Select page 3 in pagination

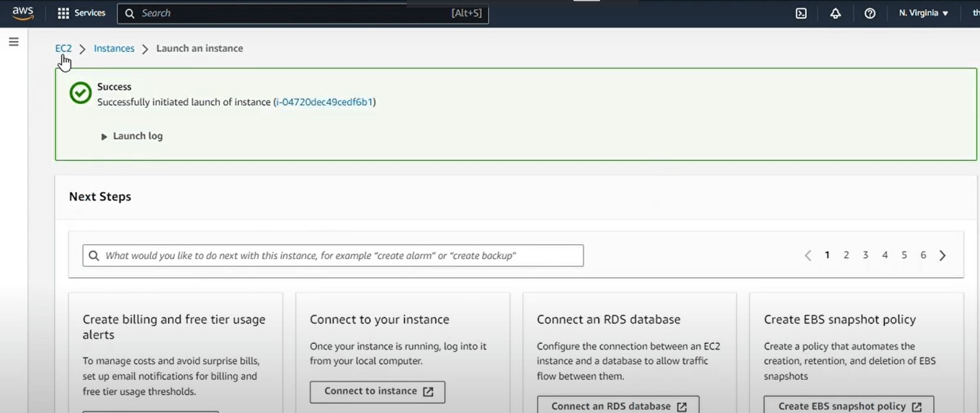tap(865, 255)
